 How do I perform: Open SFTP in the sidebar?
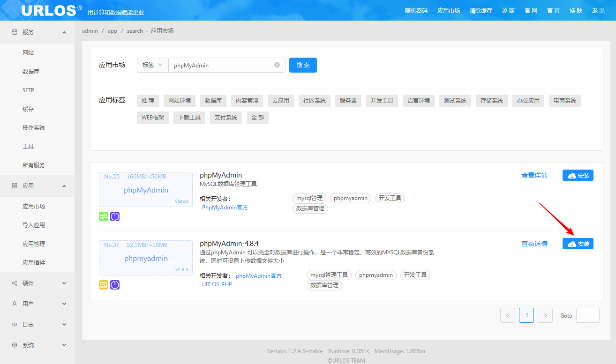pyautogui.click(x=28, y=90)
